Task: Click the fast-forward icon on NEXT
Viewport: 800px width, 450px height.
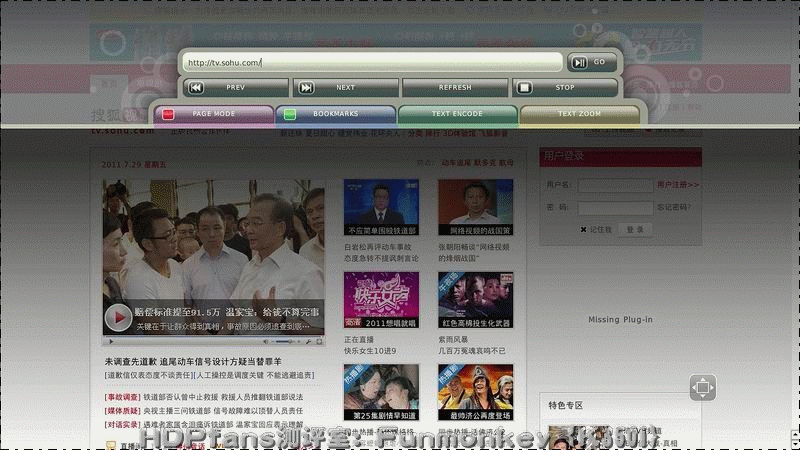Action: click(306, 88)
